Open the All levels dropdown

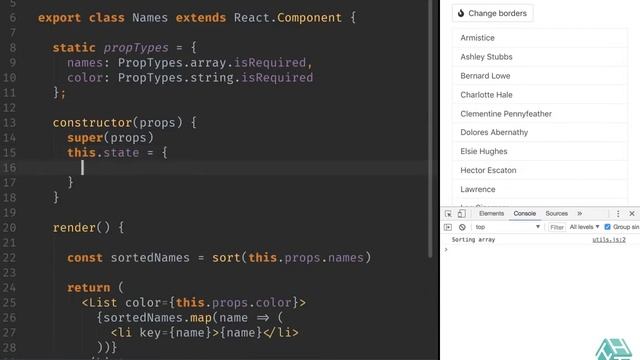584,227
